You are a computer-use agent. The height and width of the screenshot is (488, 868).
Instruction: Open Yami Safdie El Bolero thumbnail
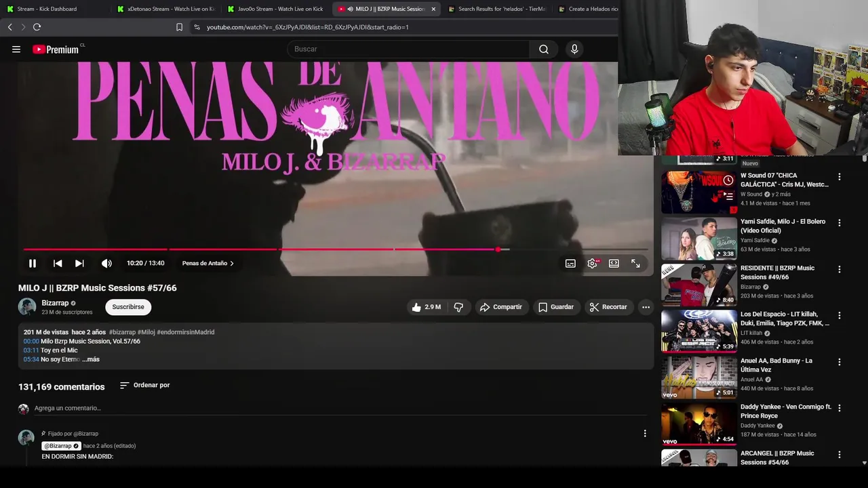pyautogui.click(x=699, y=239)
